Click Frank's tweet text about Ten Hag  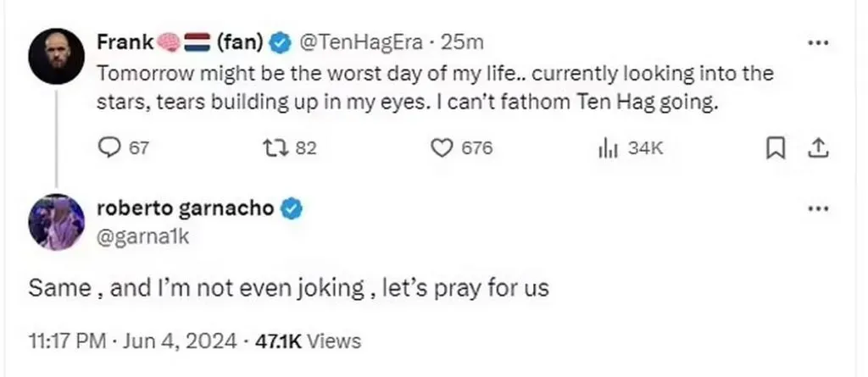(x=434, y=88)
